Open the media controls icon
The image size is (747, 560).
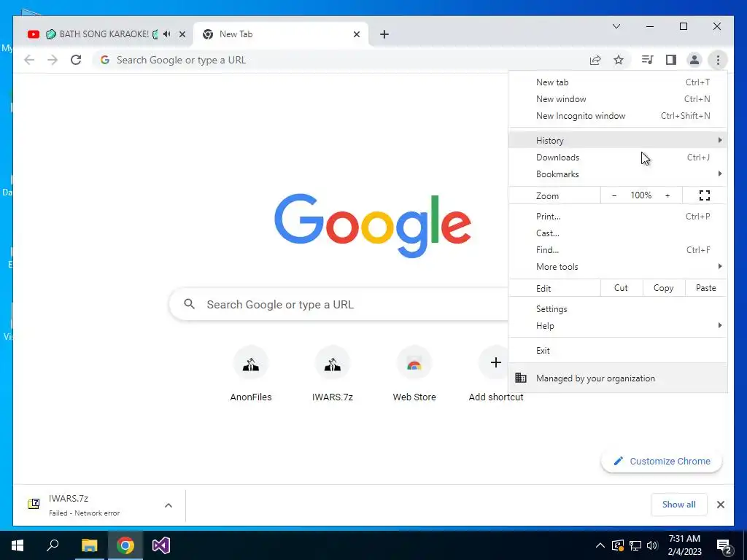[x=647, y=60]
